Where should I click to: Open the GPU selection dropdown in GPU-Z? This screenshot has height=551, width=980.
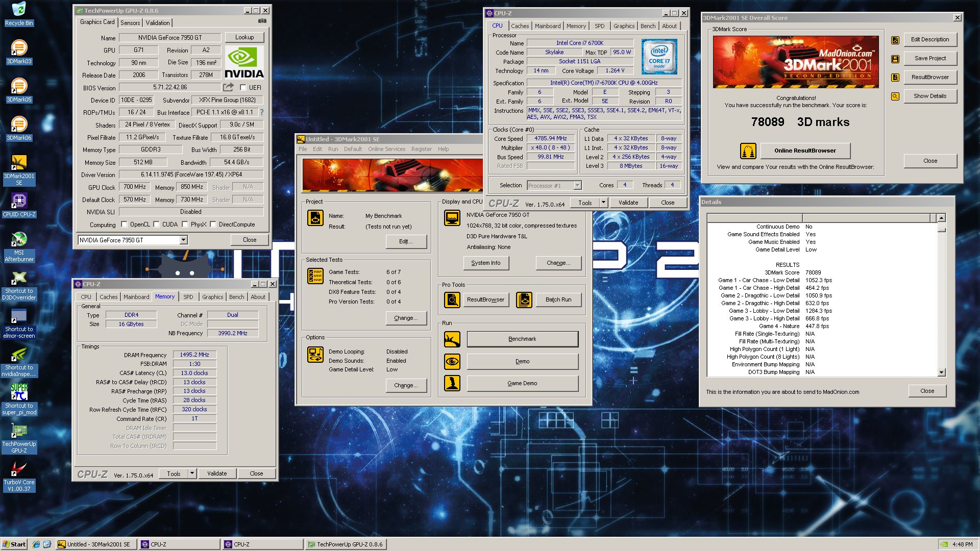click(183, 240)
